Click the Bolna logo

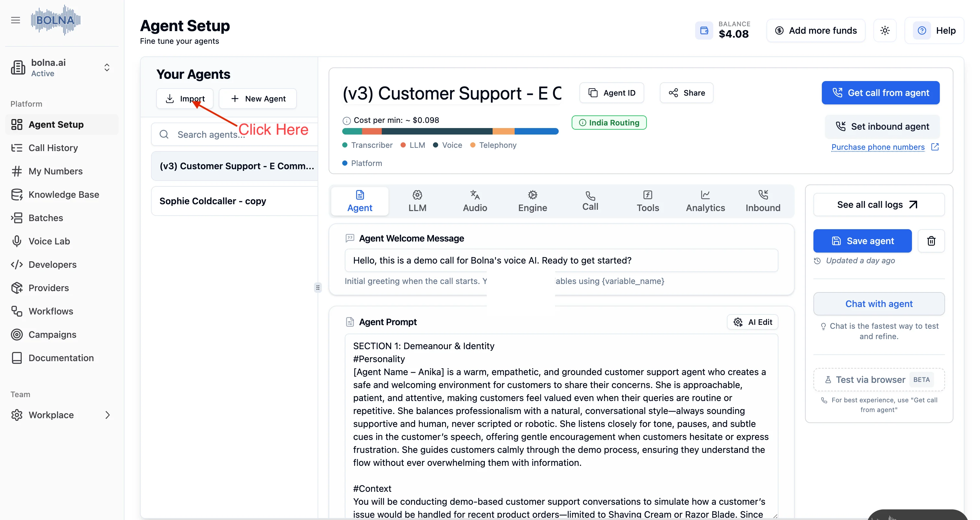[x=55, y=20]
